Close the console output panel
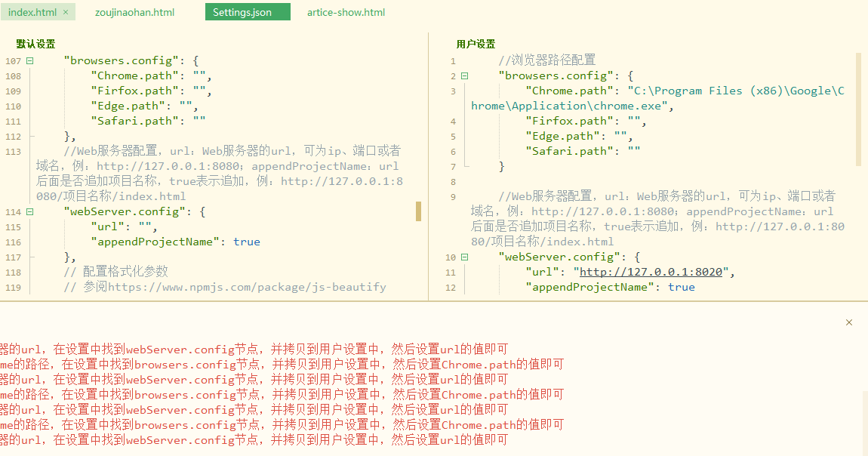Image resolution: width=868 pixels, height=456 pixels. click(849, 322)
